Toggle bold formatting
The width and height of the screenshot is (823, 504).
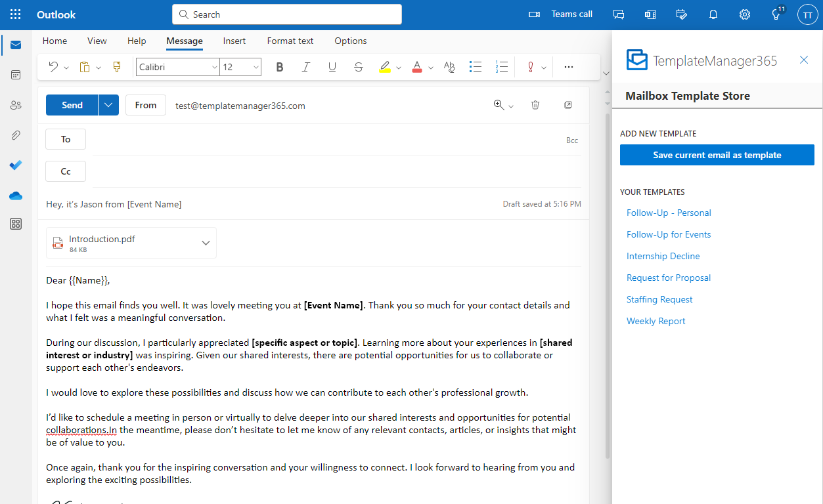(x=280, y=67)
